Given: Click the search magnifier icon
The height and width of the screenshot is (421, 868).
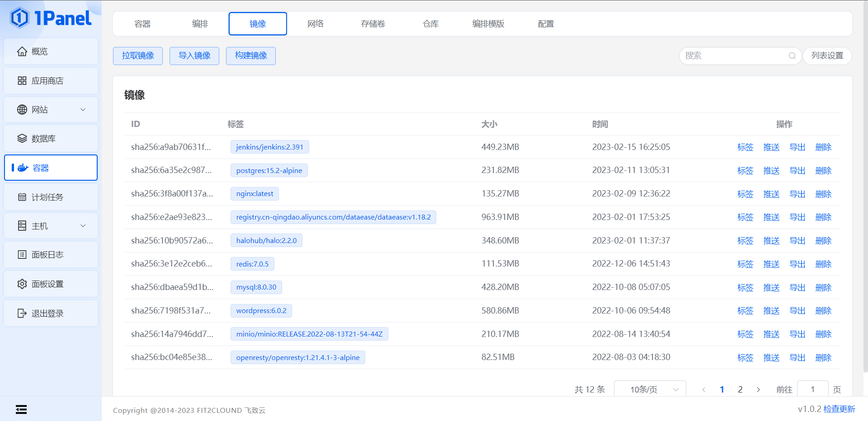Looking at the screenshot, I should click(x=792, y=56).
